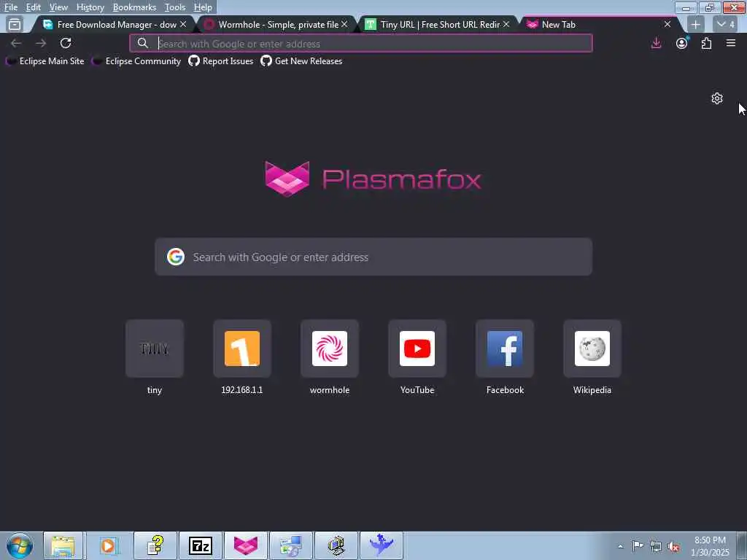The width and height of the screenshot is (747, 560).
Task: Open the Downloads panel icon
Action: [x=656, y=43]
